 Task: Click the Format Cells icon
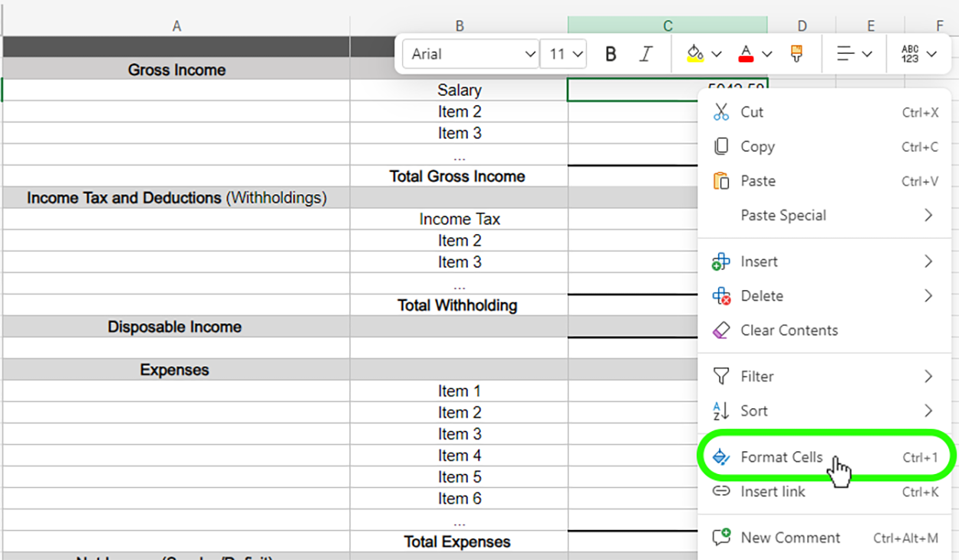pos(721,457)
